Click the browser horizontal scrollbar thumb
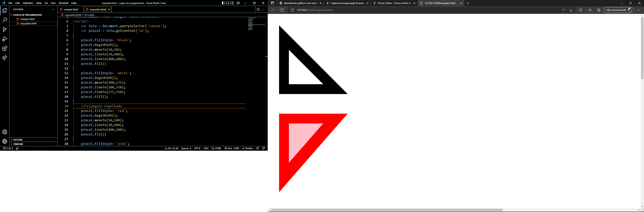Viewport: 644px width, 212px height. 387,210
